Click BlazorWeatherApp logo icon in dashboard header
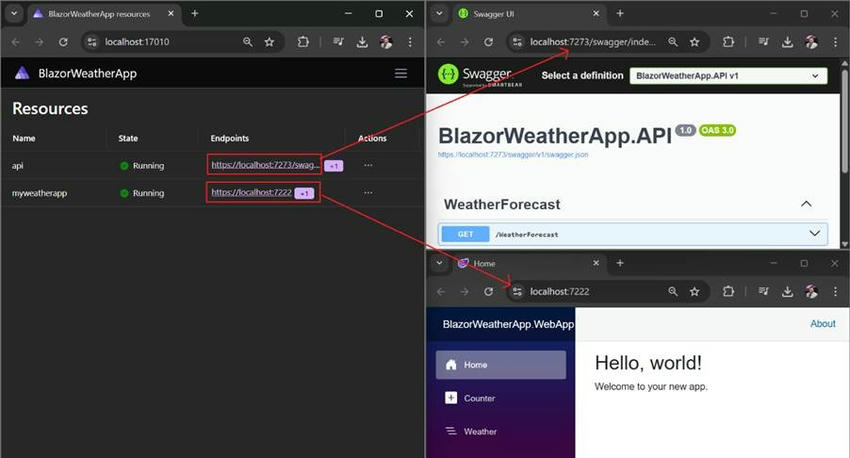This screenshot has width=850, height=458. click(x=22, y=73)
